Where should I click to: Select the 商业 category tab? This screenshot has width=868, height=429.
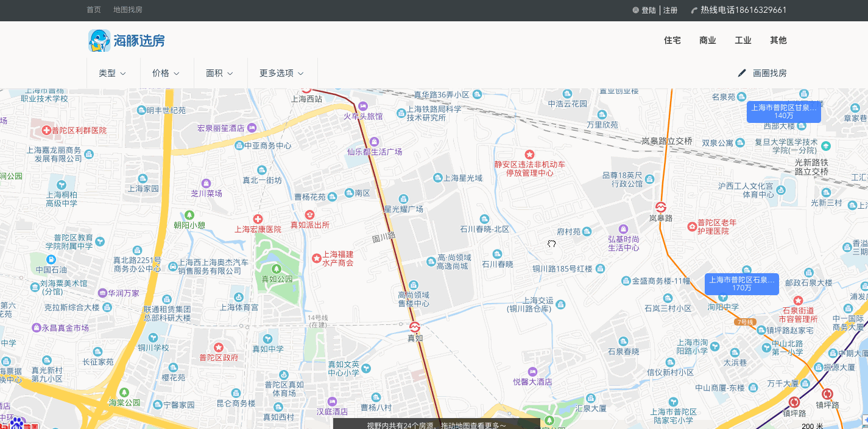708,40
